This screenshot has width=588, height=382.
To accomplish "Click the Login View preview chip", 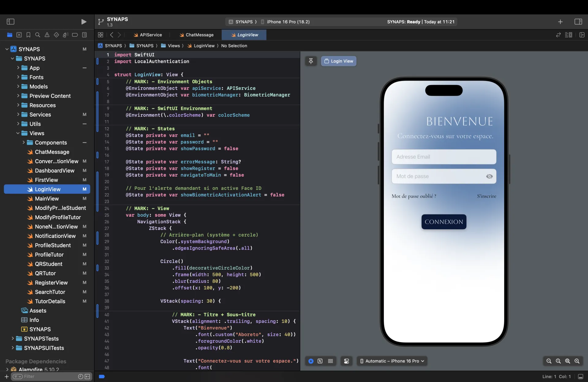I will pos(339,61).
